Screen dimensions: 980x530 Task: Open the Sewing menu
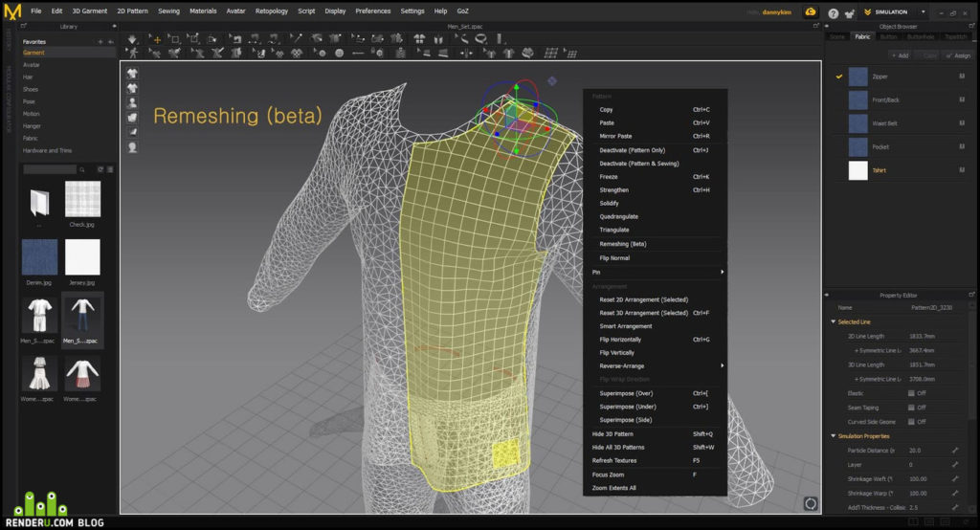pyautogui.click(x=168, y=11)
